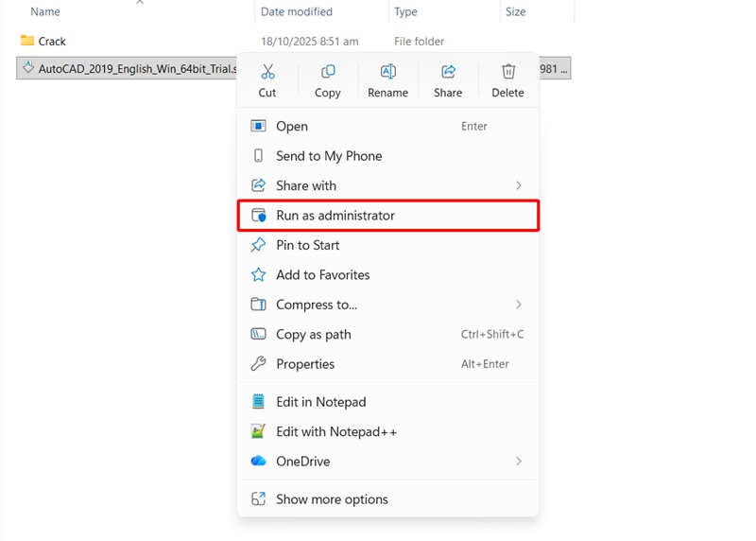Click the path icon beside Copy as path
Screen dimensions: 756x541
pyautogui.click(x=258, y=334)
